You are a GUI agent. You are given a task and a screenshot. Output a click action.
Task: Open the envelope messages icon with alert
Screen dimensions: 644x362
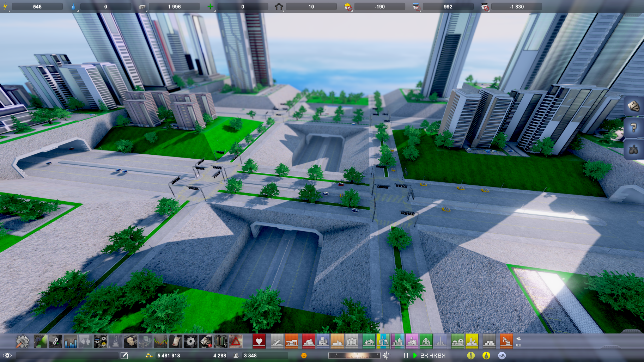tap(206, 341)
